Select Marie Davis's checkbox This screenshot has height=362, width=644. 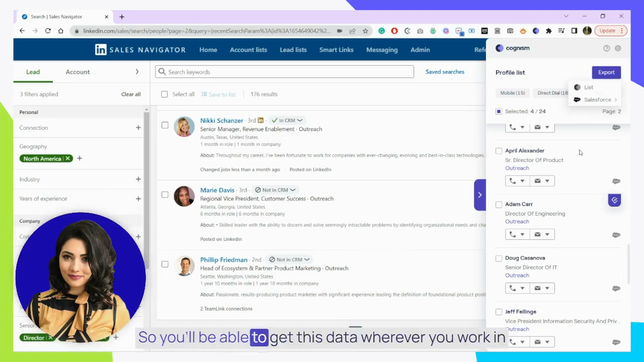165,195
